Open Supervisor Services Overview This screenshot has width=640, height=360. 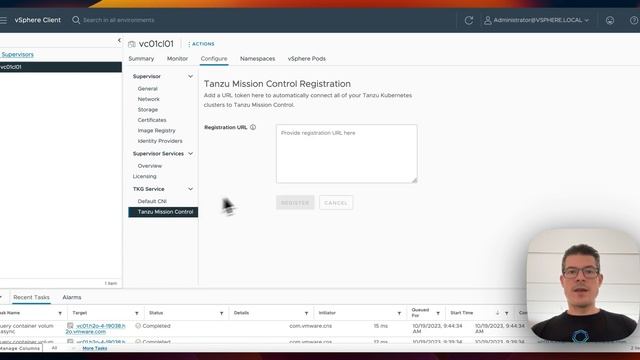click(x=150, y=166)
